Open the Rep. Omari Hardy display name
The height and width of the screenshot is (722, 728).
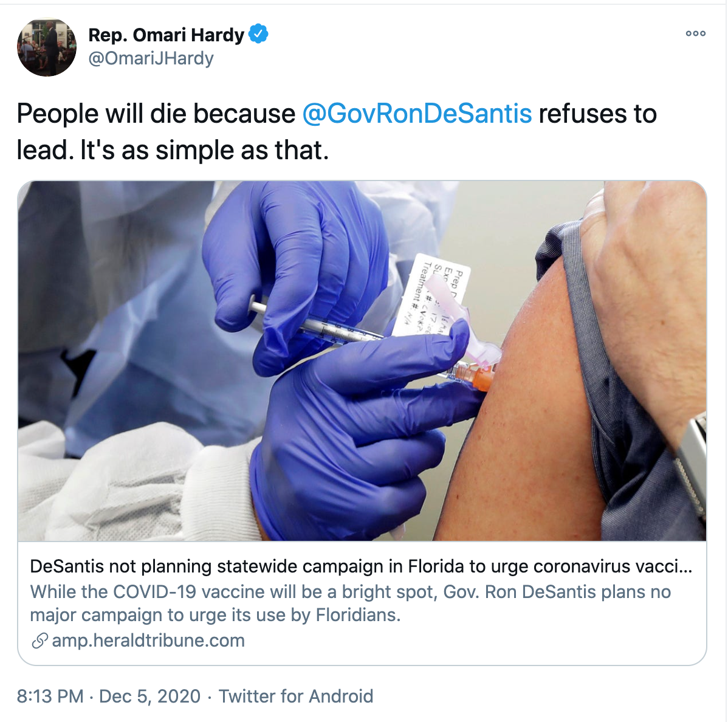166,35
